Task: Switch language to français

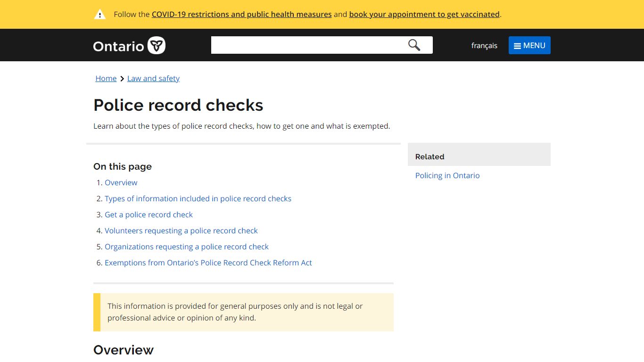Action: pos(484,46)
